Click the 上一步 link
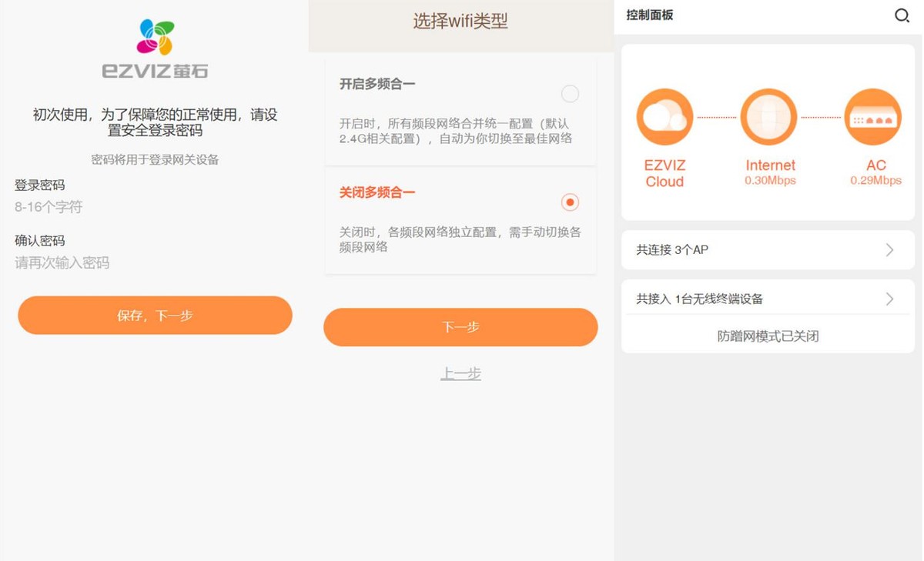This screenshot has height=561, width=924. click(460, 374)
